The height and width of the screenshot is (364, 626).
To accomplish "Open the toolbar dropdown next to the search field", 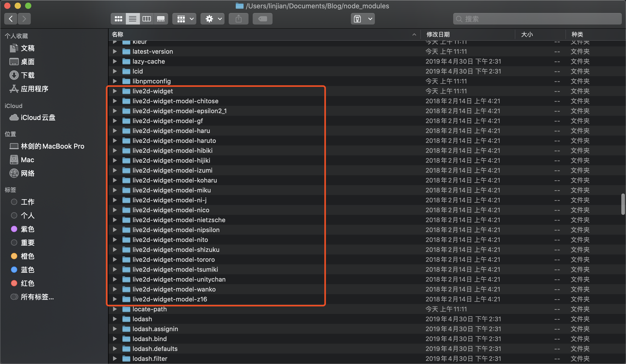I will tap(363, 19).
